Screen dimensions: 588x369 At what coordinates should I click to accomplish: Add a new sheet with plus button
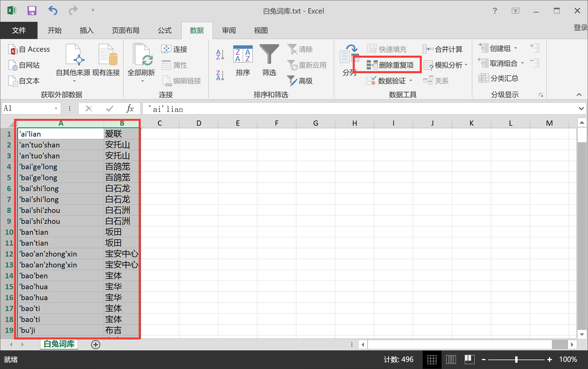pyautogui.click(x=96, y=344)
